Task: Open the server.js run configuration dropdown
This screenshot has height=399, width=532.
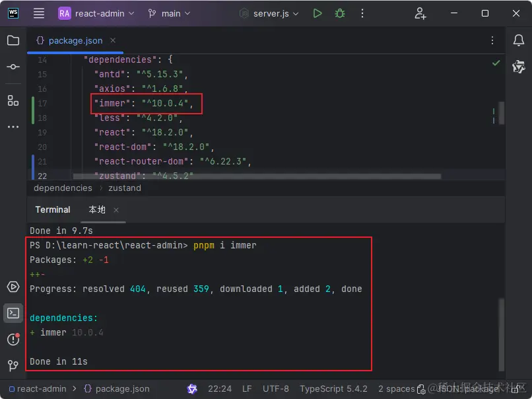Action: click(x=269, y=14)
